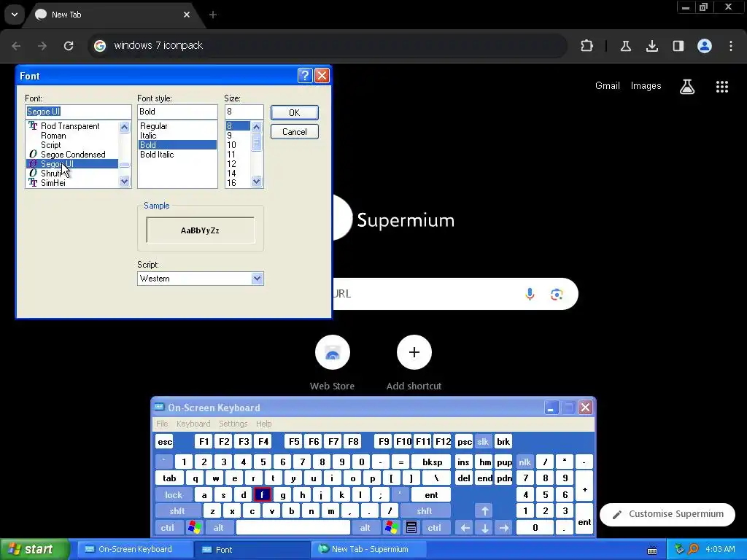747x560 pixels.
Task: Open a new tab with plus icon
Action: click(x=213, y=15)
